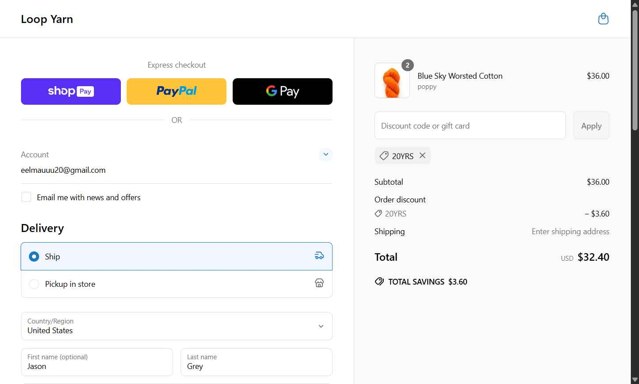Screen dimensions: 639x384
Task: Click the account email eelmauuu20@gmail.com
Action: [63, 170]
